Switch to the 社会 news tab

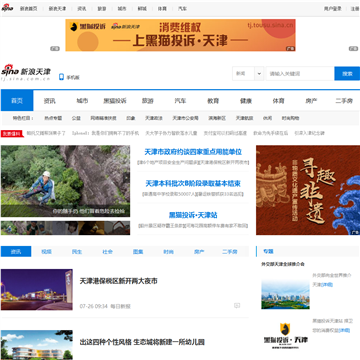pyautogui.click(x=108, y=252)
